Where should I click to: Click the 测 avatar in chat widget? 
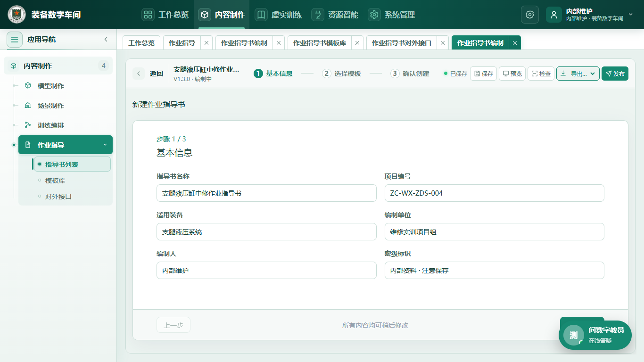click(x=574, y=335)
